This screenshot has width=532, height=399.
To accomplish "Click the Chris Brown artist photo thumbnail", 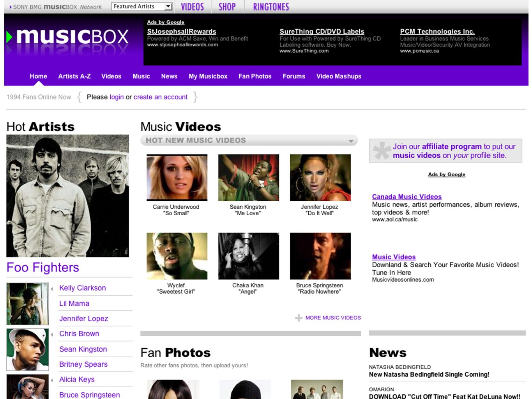I will tap(28, 349).
